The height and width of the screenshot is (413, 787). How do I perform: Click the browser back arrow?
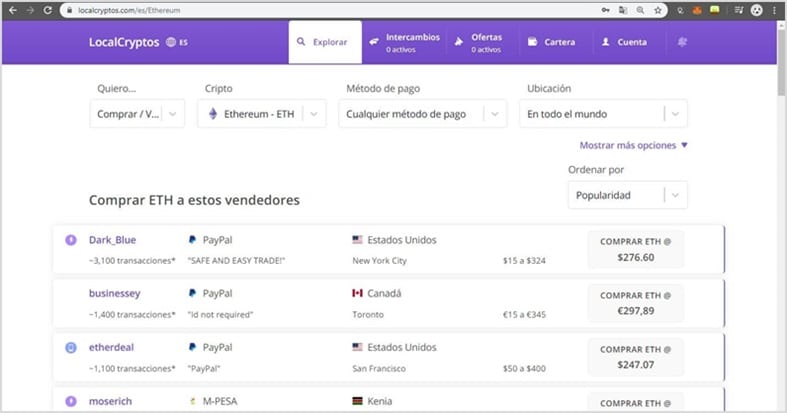coord(13,10)
